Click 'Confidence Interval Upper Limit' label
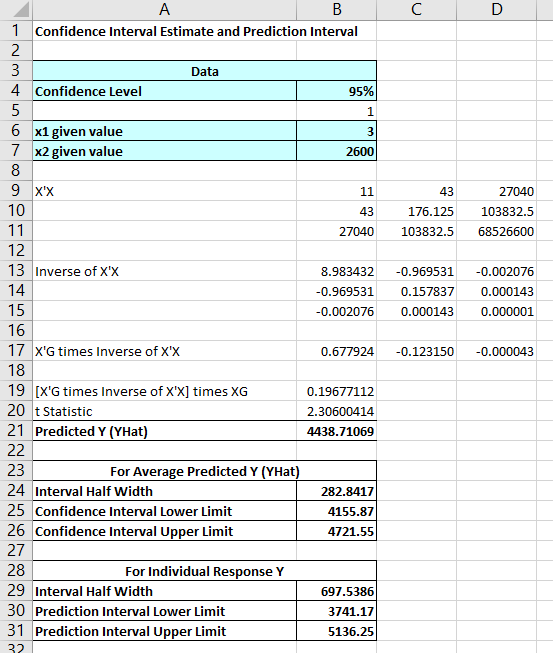Screen dimensions: 553x653 (x=164, y=531)
